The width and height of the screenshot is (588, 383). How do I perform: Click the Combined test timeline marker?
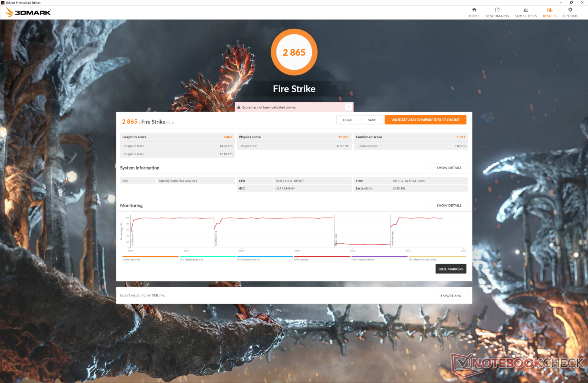point(392,239)
